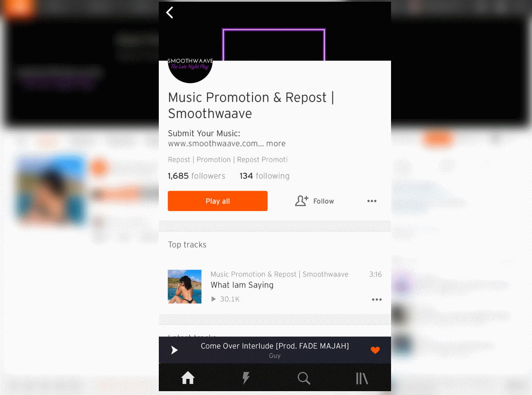
Task: Open the 1,685 followers list
Action: click(197, 176)
